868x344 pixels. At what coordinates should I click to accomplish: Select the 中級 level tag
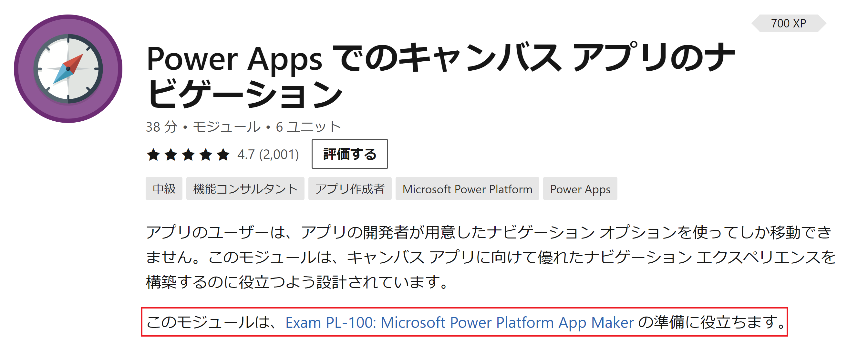coord(164,189)
